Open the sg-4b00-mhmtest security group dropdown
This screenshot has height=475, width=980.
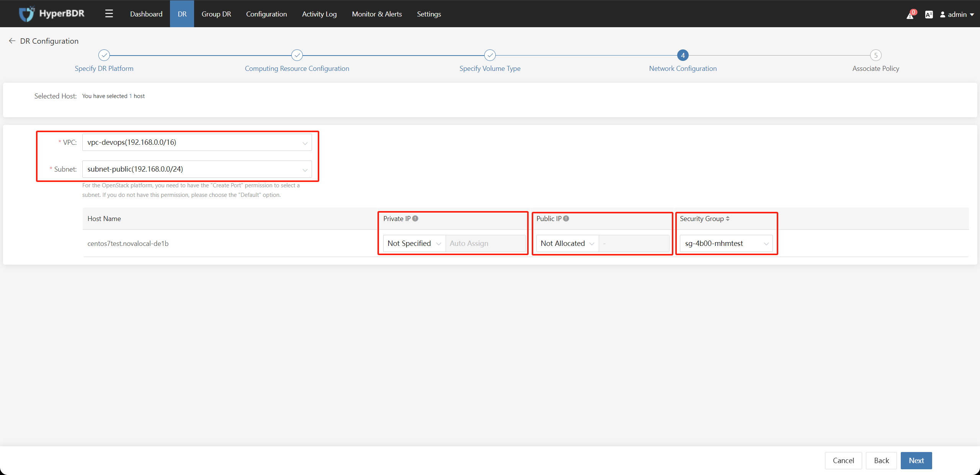pyautogui.click(x=726, y=243)
